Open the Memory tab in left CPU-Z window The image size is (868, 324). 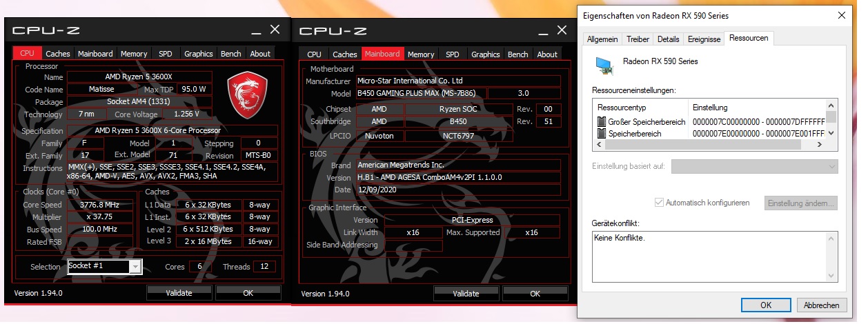coord(134,54)
